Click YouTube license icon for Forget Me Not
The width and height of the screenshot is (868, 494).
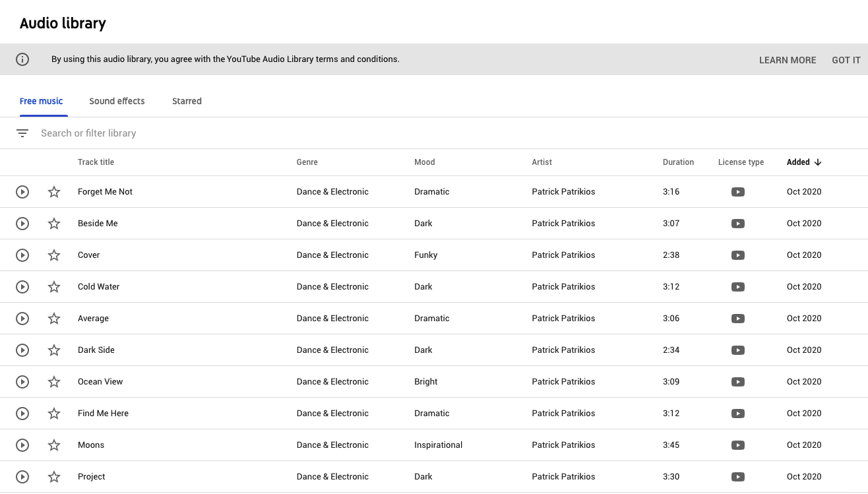pyautogui.click(x=738, y=192)
